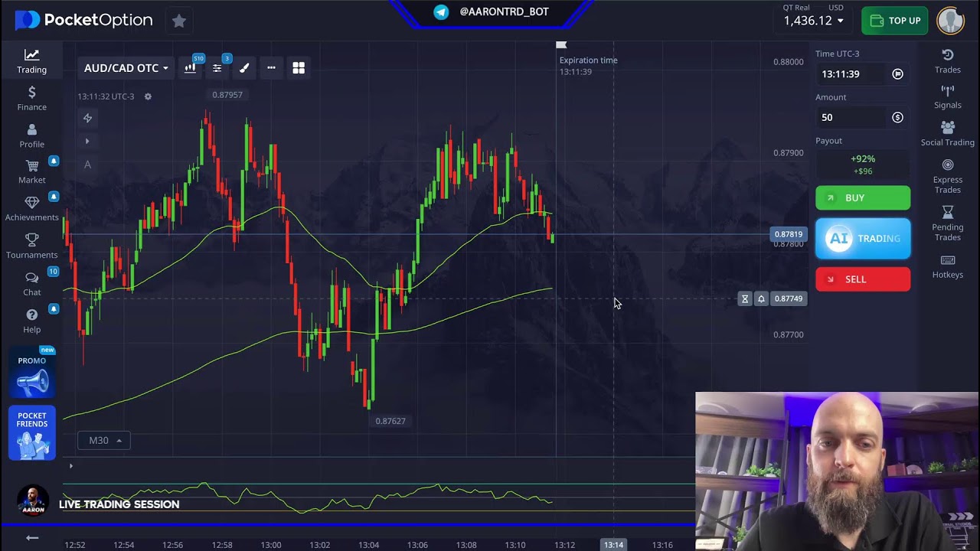
Task: Open the Trading section in sidebar
Action: (31, 61)
